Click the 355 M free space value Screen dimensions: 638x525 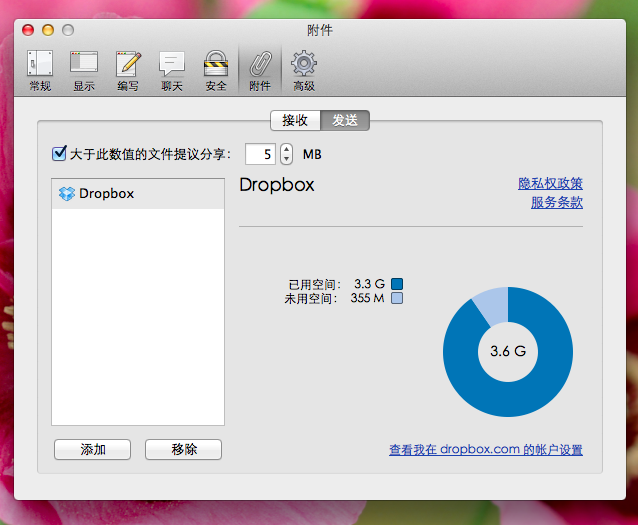click(x=367, y=298)
